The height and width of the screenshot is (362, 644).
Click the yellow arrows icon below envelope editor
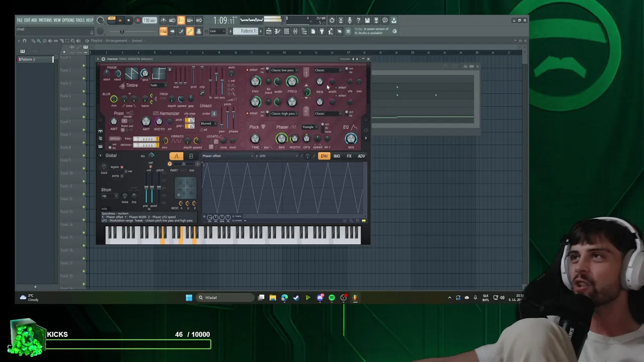click(363, 221)
